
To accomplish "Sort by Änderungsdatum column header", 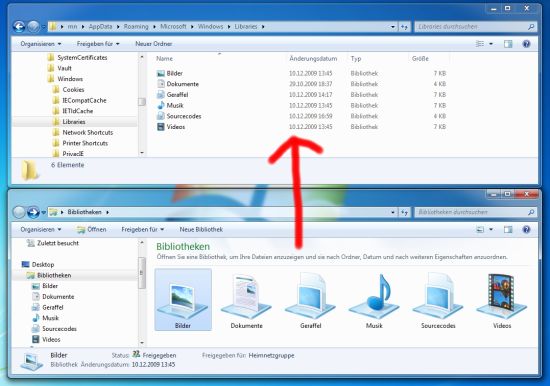I will pos(313,59).
